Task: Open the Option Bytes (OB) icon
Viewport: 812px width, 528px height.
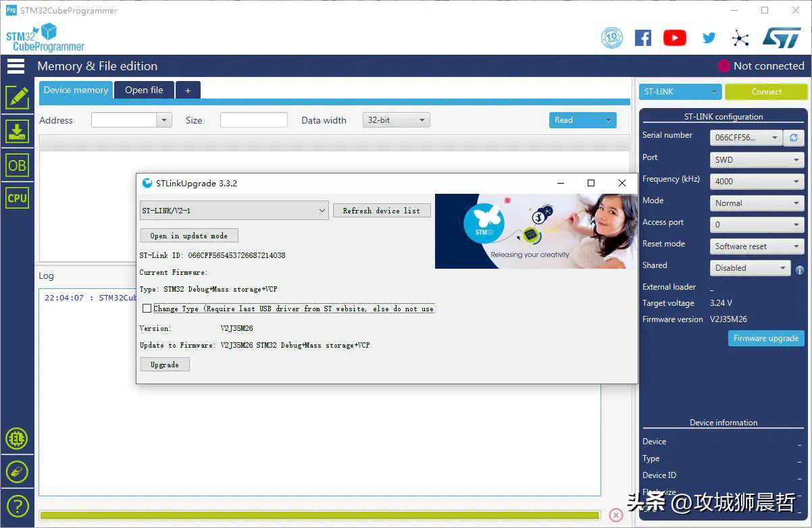Action: pyautogui.click(x=17, y=165)
